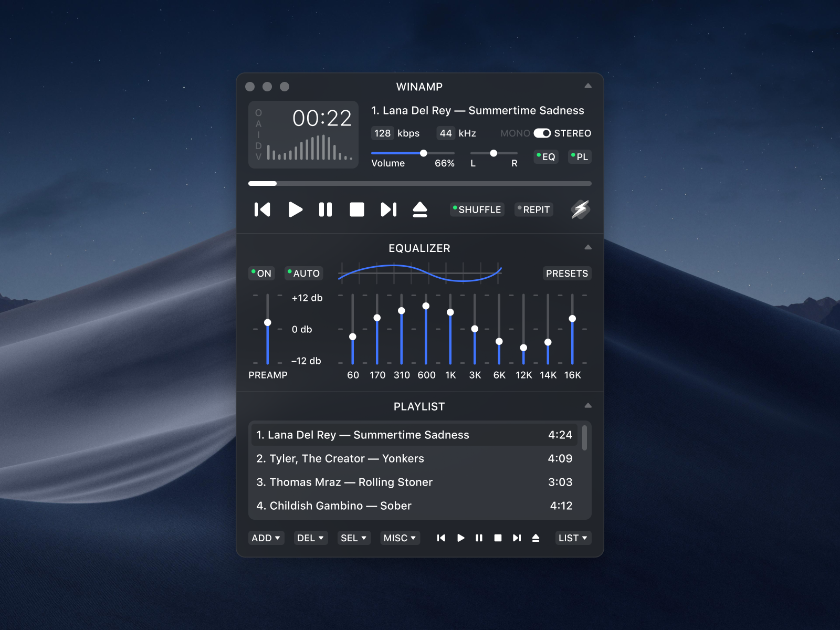Select Tyler, The Creator — Yonkers track
Screen dimensions: 840x630
[x=414, y=458]
